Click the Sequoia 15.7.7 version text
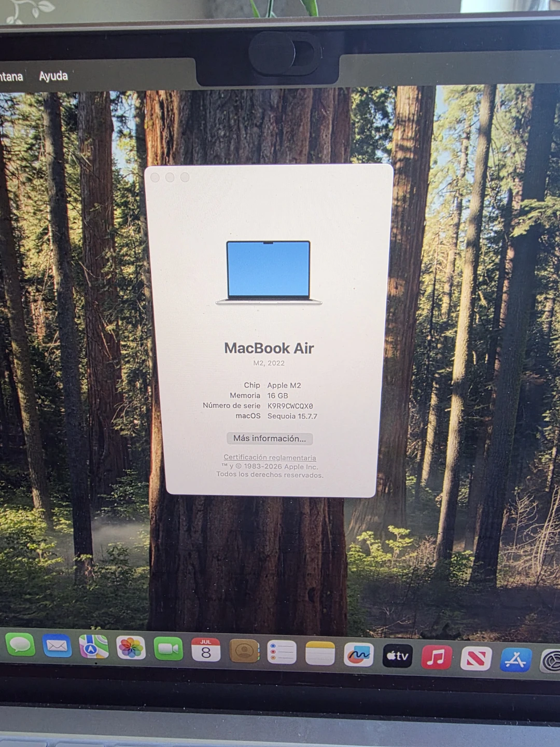 (292, 416)
